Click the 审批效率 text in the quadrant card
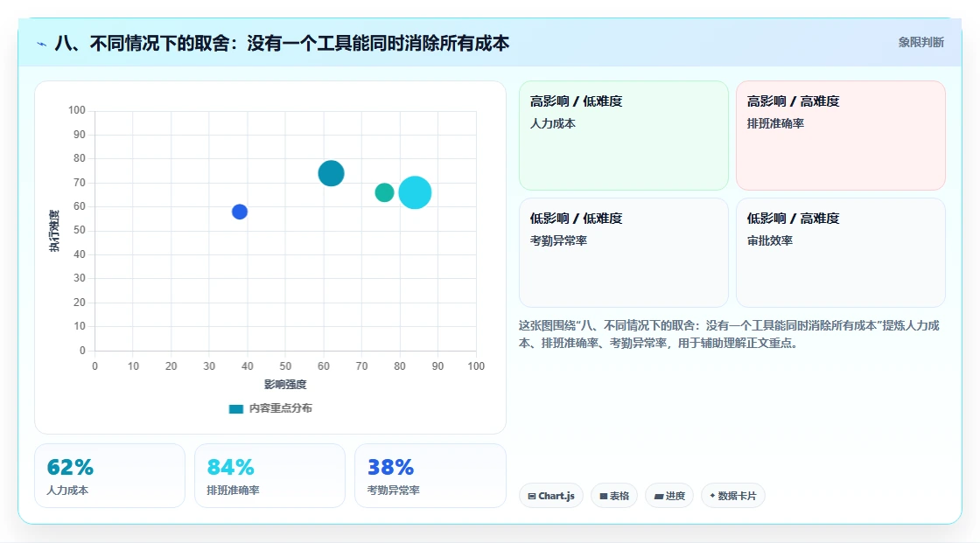 (x=769, y=240)
